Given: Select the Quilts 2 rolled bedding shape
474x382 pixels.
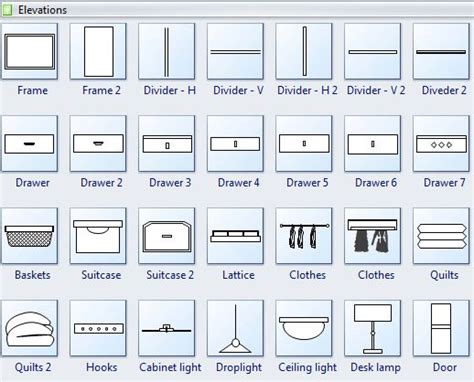Looking at the screenshot, I should [29, 328].
